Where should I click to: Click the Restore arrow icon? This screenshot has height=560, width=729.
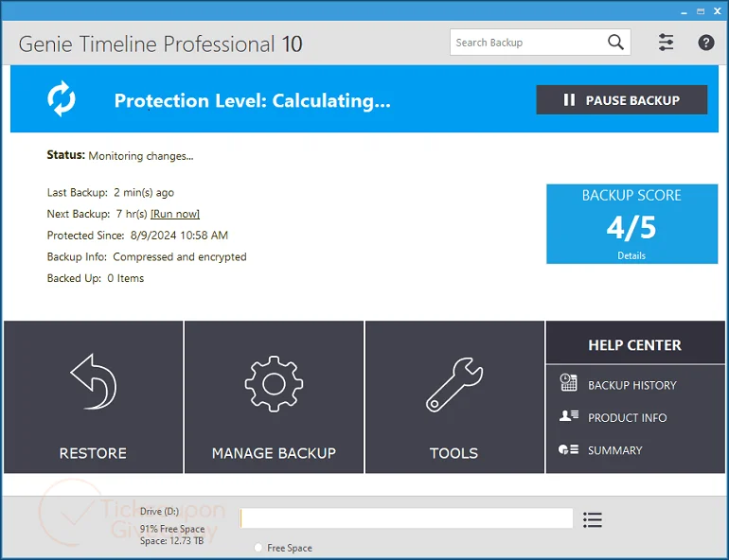coord(94,382)
